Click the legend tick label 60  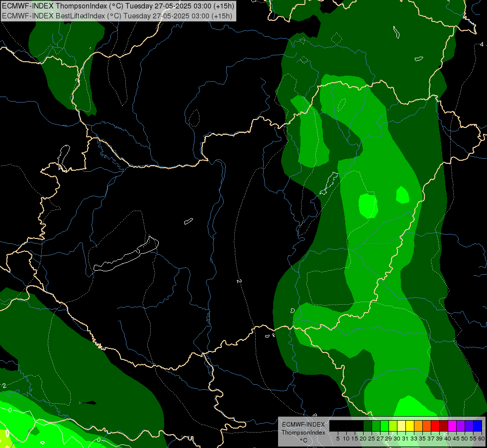[482, 439]
